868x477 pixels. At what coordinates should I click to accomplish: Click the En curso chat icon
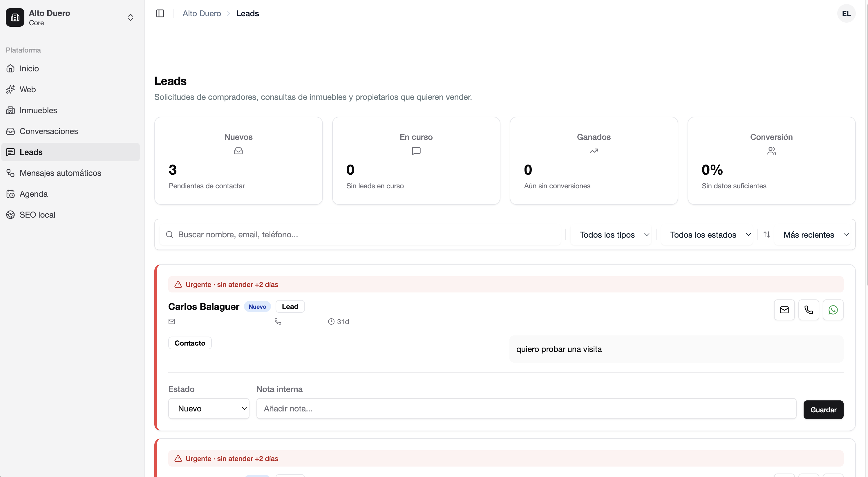click(x=416, y=151)
